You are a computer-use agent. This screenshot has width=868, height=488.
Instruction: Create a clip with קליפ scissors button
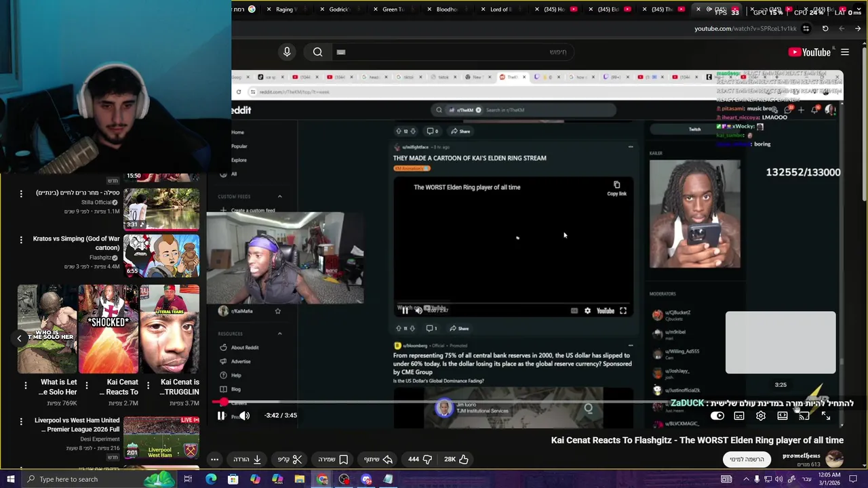click(x=290, y=460)
